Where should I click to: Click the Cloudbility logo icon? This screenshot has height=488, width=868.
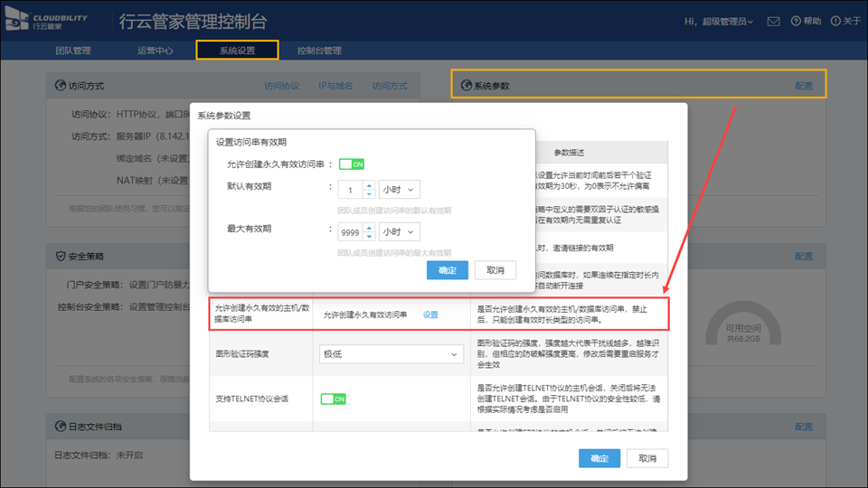click(17, 20)
